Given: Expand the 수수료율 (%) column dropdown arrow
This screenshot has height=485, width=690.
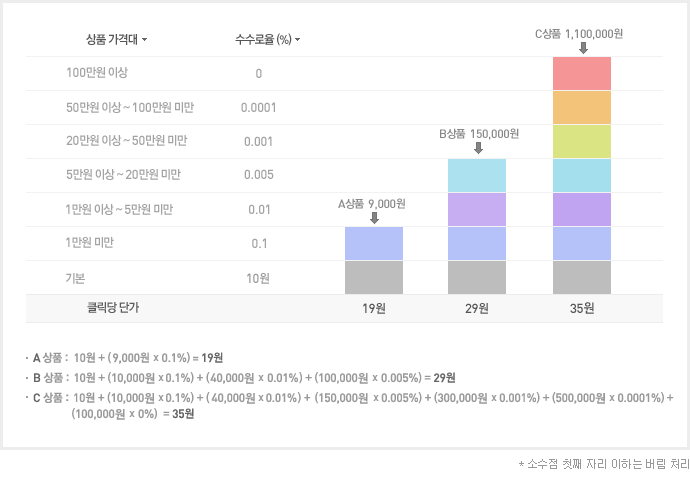Looking at the screenshot, I should (x=298, y=41).
